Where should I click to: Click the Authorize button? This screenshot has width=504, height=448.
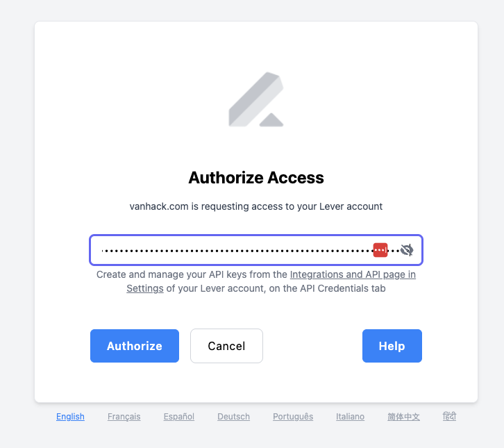(x=135, y=346)
